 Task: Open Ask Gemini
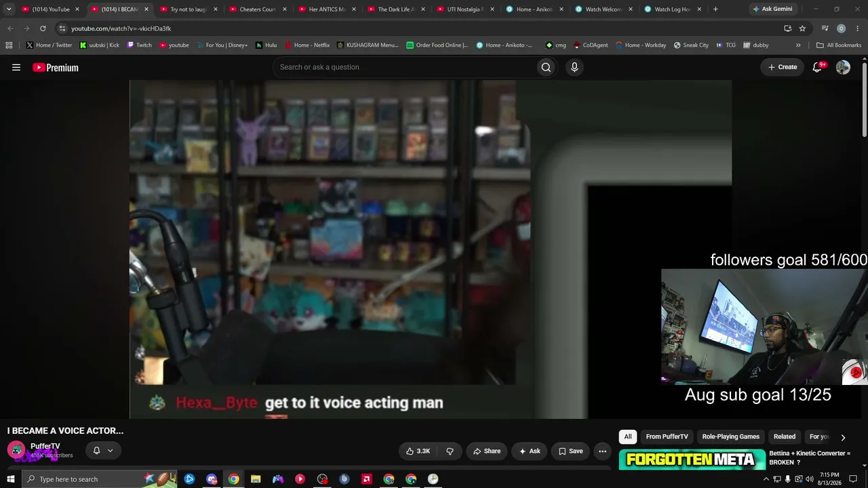tap(772, 9)
